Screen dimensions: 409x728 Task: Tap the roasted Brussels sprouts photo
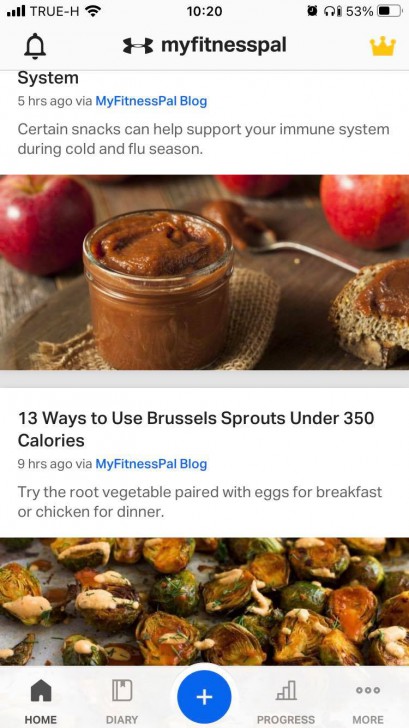[x=204, y=602]
